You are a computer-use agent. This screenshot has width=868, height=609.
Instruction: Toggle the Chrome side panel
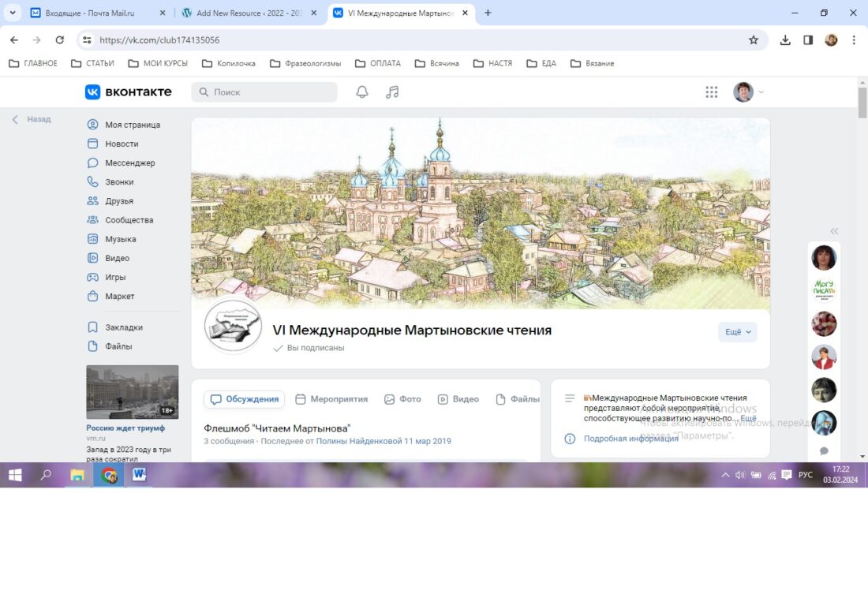point(808,40)
